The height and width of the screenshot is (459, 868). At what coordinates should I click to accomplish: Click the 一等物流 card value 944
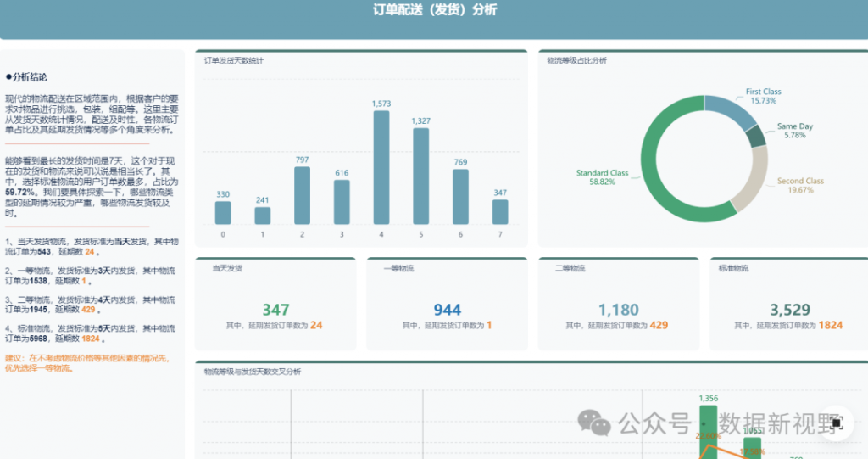[x=447, y=311]
